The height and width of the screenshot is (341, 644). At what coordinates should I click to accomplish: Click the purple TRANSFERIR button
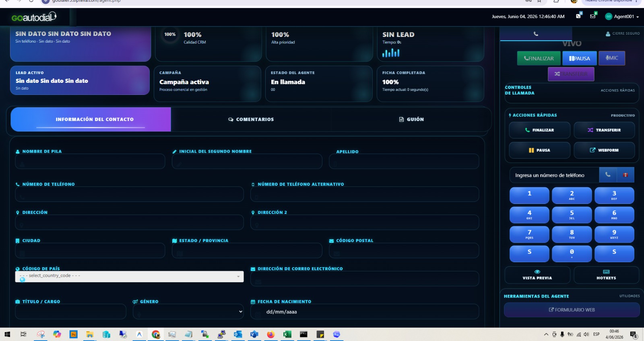click(x=571, y=74)
